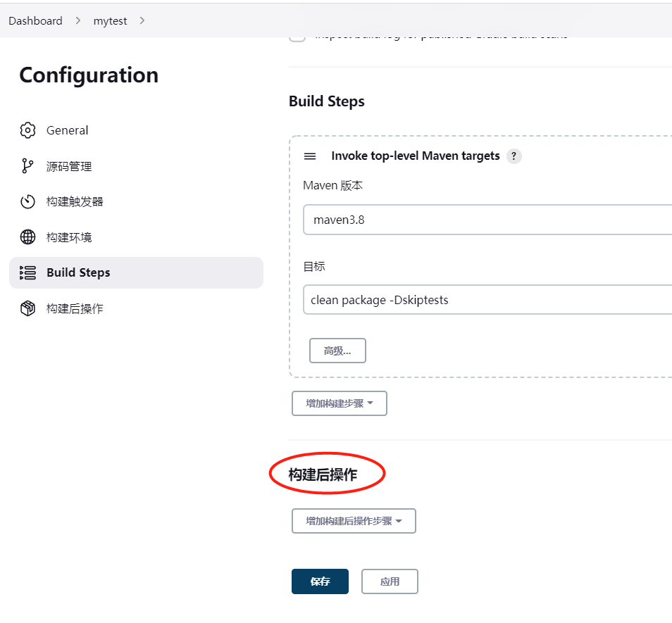Go to the 构建环境 sidebar section

(69, 237)
